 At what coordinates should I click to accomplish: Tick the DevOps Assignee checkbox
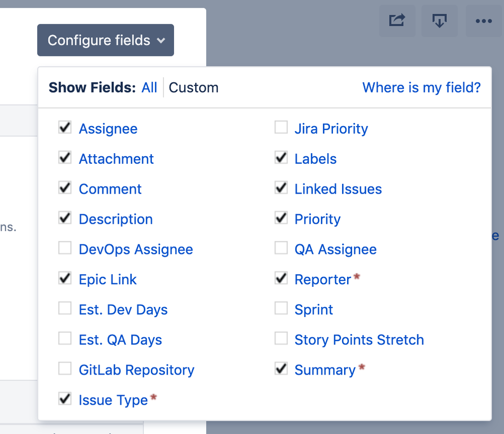[65, 248]
